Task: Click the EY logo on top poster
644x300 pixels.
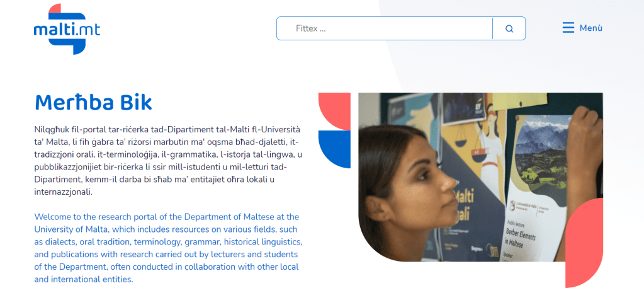Action: (478, 106)
